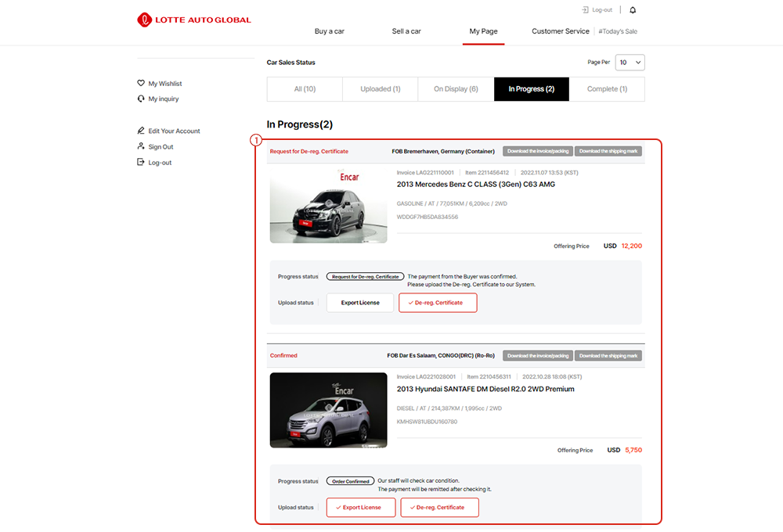Click the 2022.11.07 13:53 (KST) timestamp

tap(550, 173)
